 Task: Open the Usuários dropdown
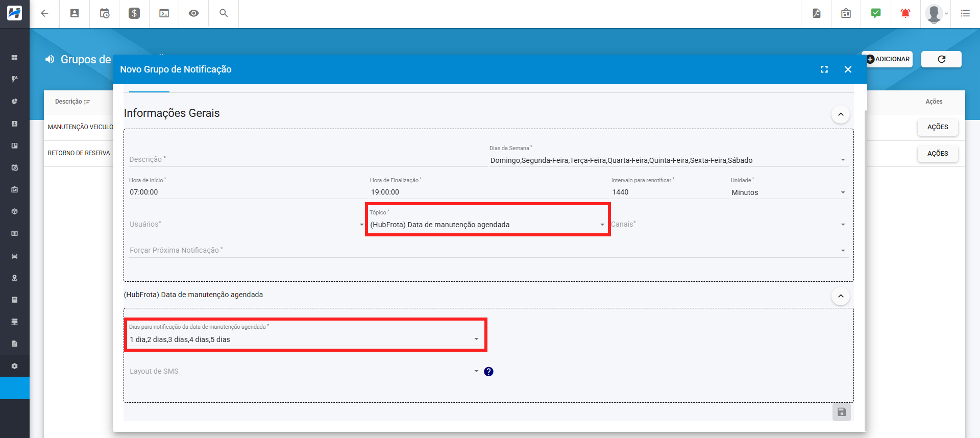tap(247, 224)
